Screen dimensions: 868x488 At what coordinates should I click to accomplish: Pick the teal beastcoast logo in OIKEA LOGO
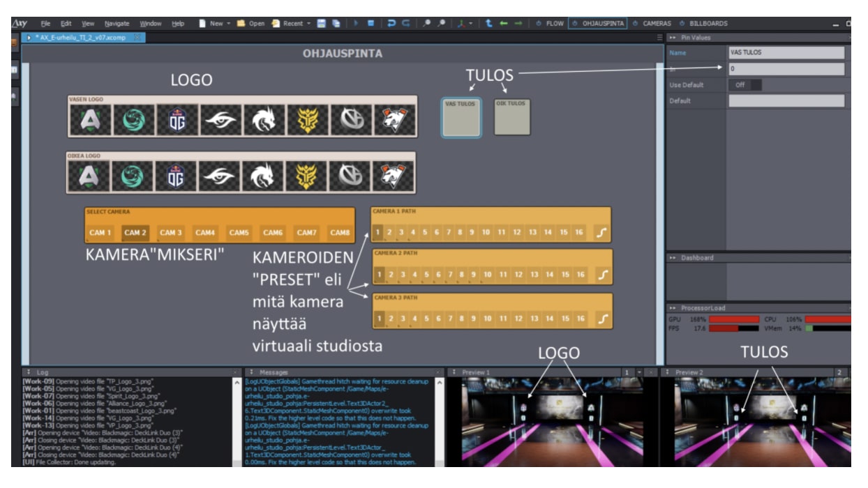click(x=131, y=176)
